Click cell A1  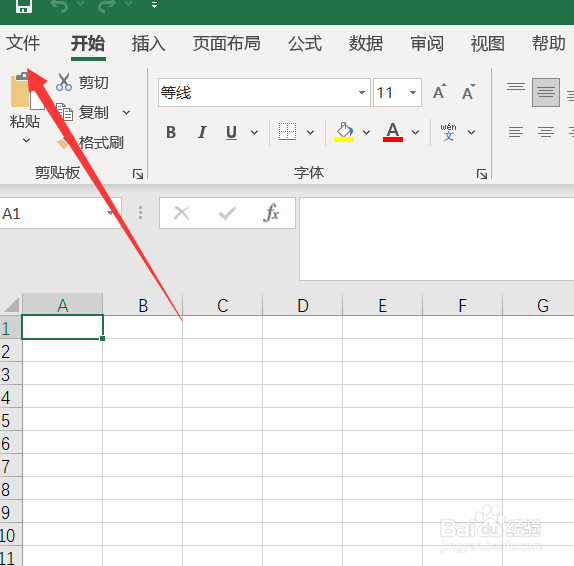tap(63, 327)
